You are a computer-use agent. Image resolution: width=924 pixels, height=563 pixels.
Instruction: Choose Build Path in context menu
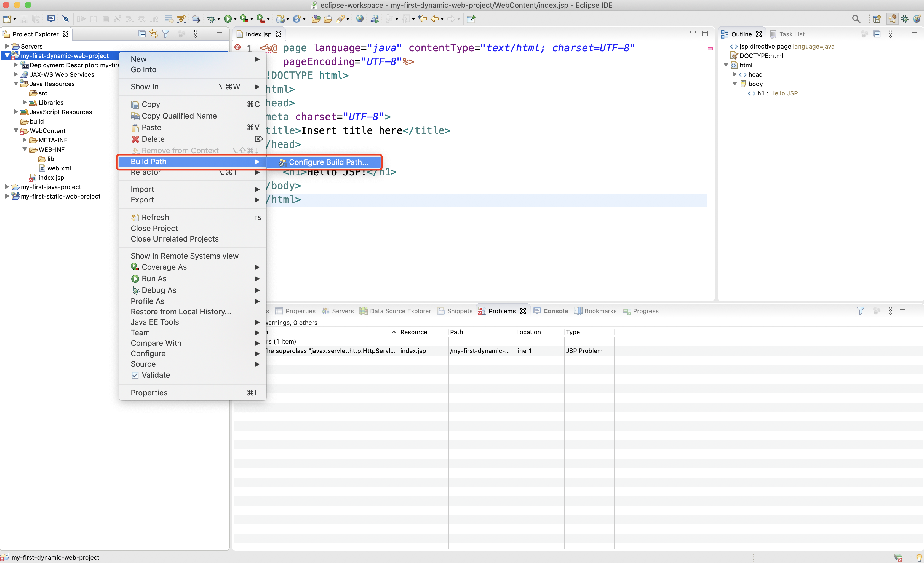[193, 162]
